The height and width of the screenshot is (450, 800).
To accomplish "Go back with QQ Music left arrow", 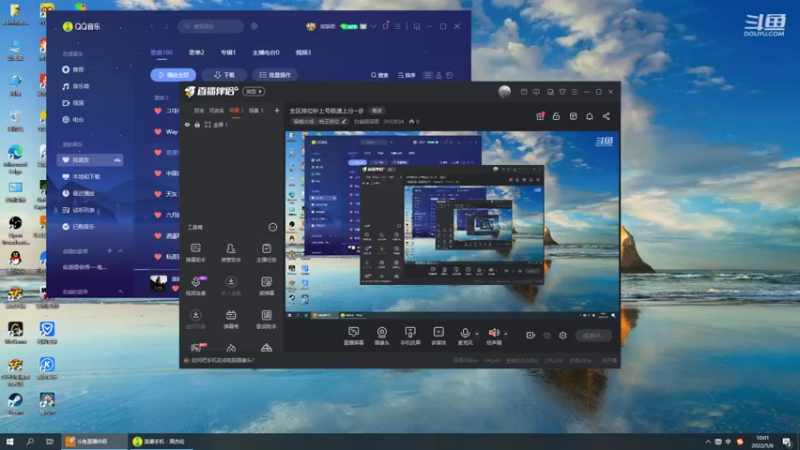I will (152, 26).
